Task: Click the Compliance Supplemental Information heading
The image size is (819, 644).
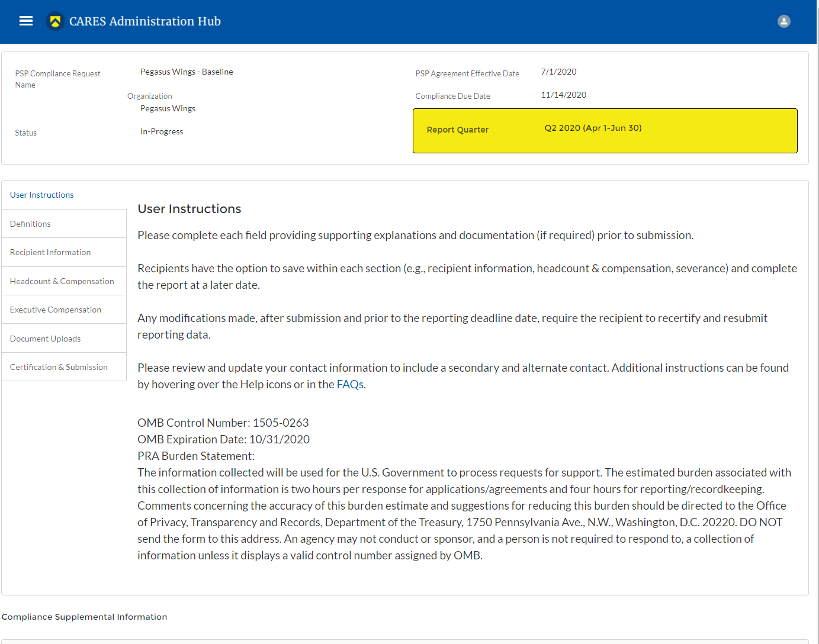Action: (x=85, y=617)
